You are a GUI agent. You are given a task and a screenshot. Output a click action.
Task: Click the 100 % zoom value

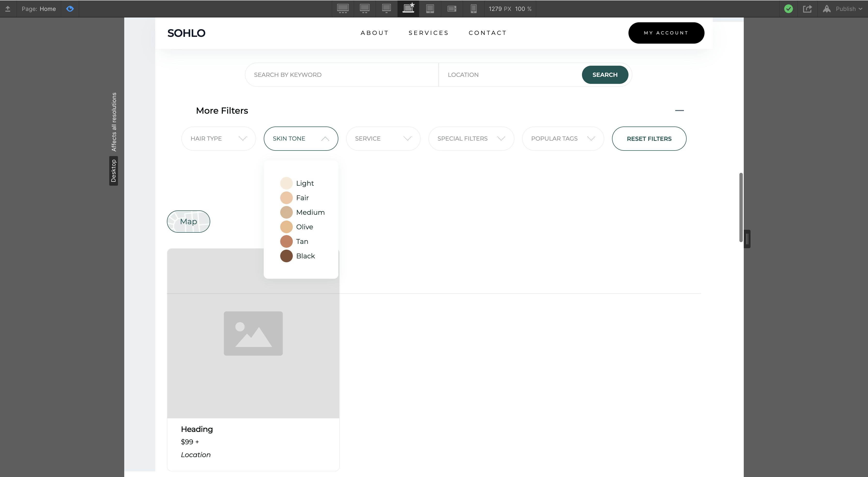(523, 9)
